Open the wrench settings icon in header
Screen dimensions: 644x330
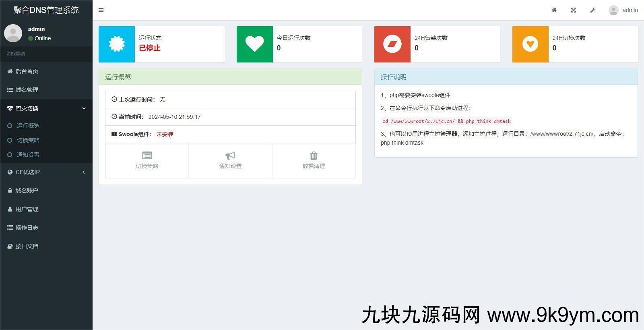pos(593,10)
